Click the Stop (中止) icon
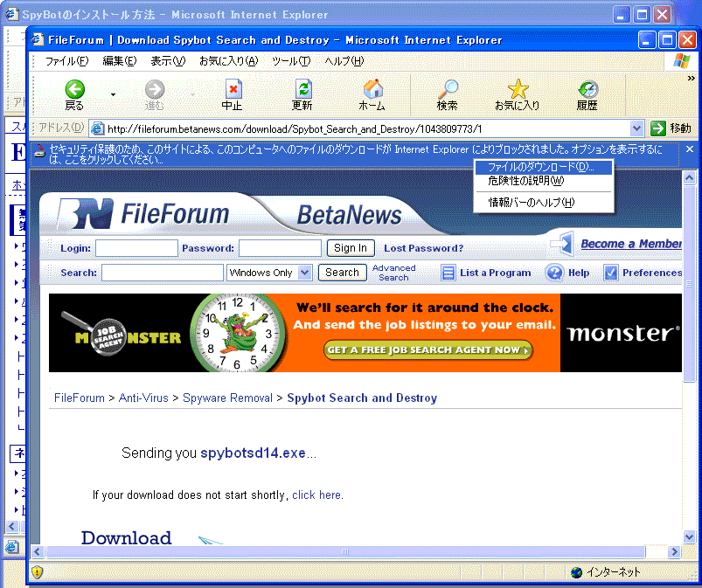The width and height of the screenshot is (702, 588). (x=233, y=89)
